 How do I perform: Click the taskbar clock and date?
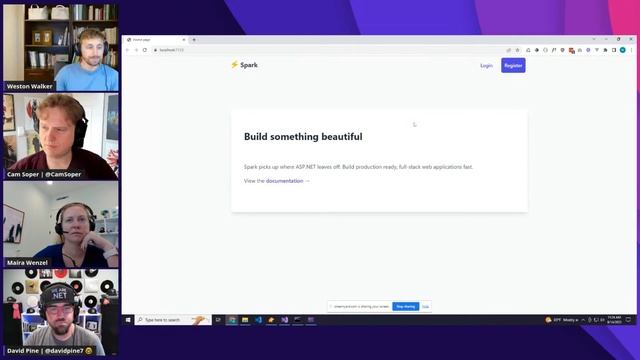click(x=614, y=320)
